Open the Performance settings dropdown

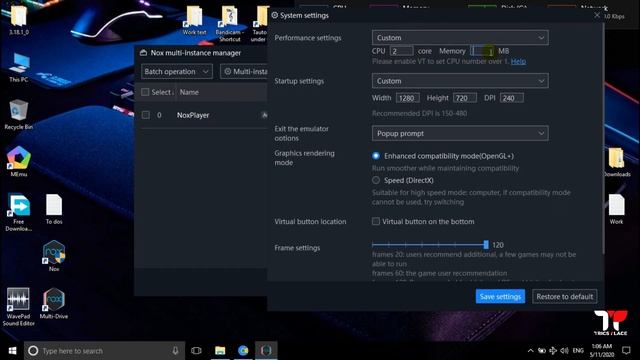click(460, 38)
